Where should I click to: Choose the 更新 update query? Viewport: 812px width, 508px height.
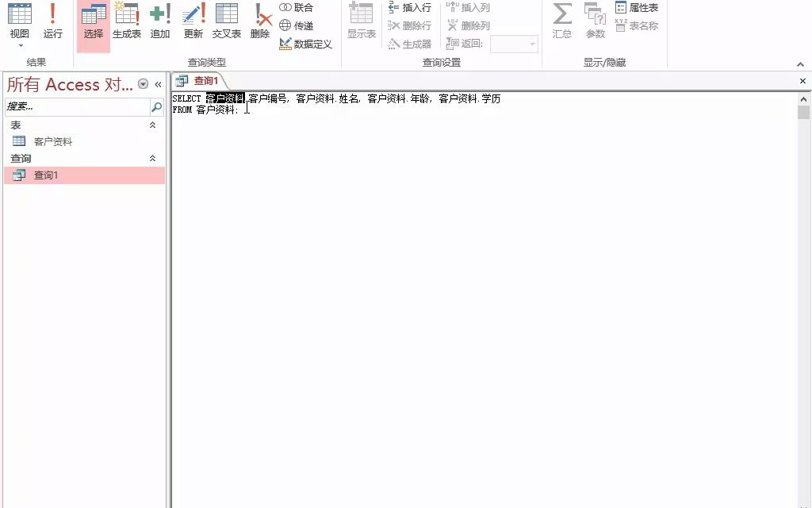click(x=193, y=21)
